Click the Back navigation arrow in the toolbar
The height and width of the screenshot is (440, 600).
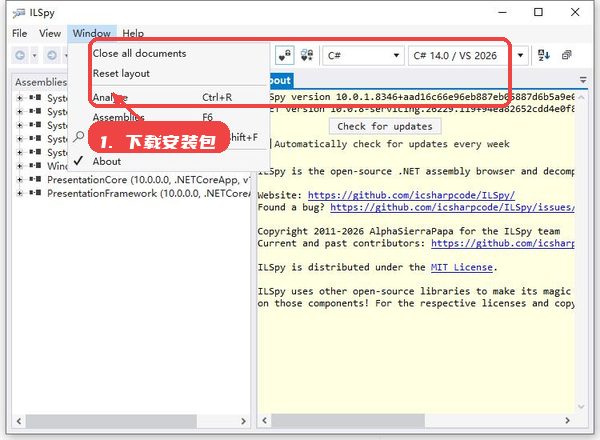pos(20,56)
